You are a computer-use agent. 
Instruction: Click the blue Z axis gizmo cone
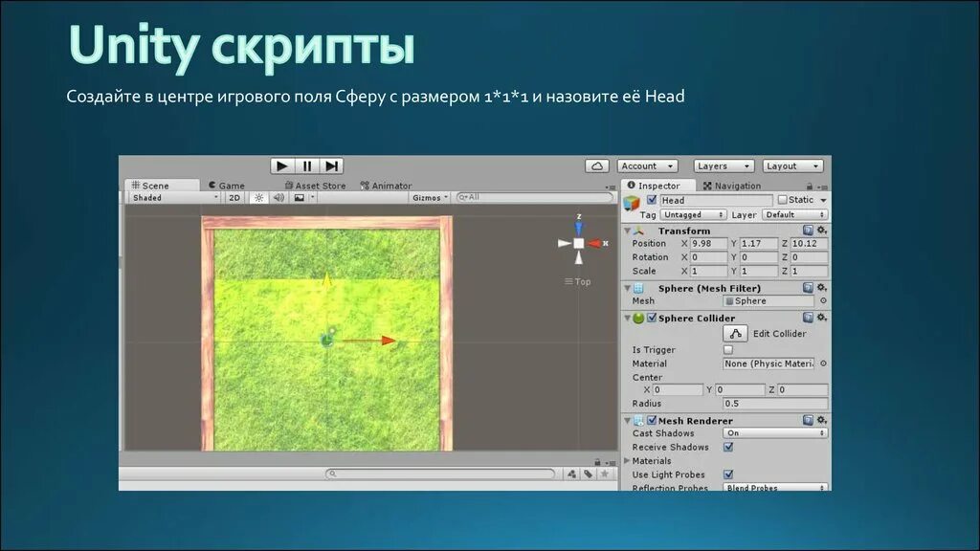pyautogui.click(x=579, y=228)
